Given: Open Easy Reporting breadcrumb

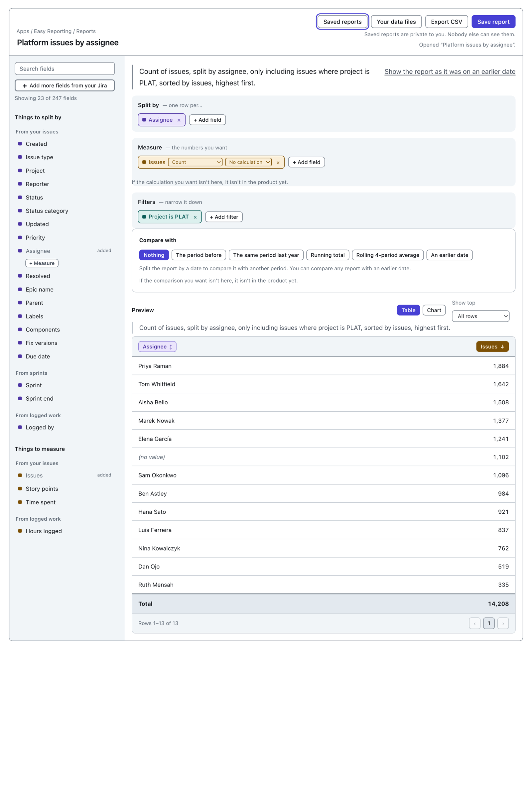Looking at the screenshot, I should 53,31.
